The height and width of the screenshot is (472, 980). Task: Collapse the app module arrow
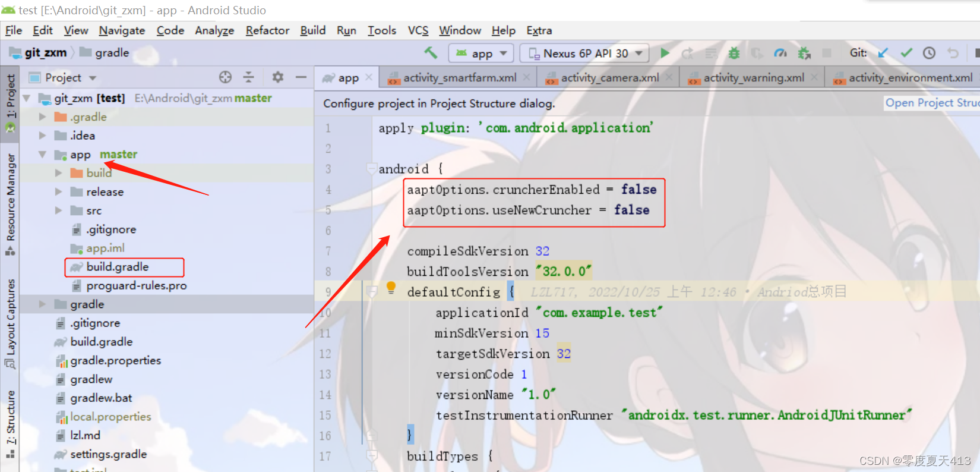42,155
